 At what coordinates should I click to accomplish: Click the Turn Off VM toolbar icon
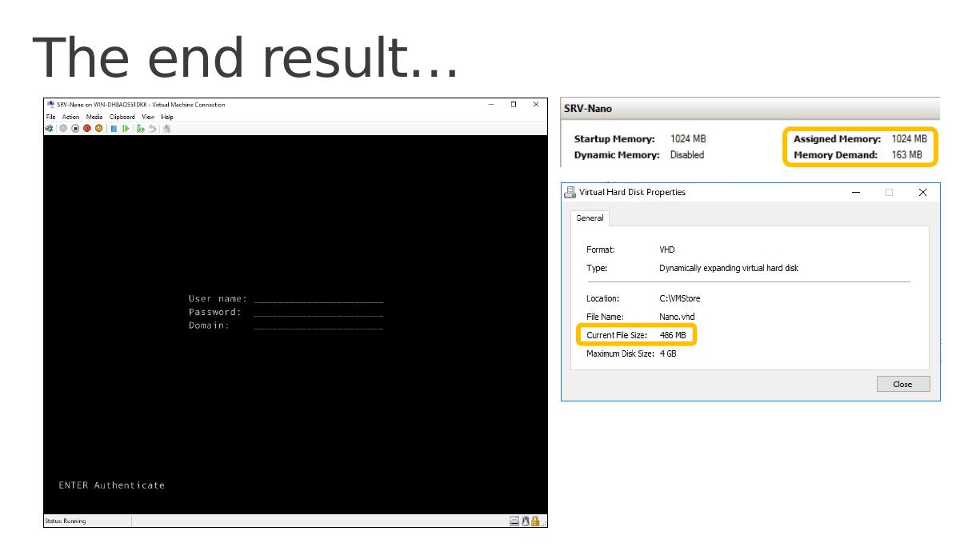pos(75,128)
